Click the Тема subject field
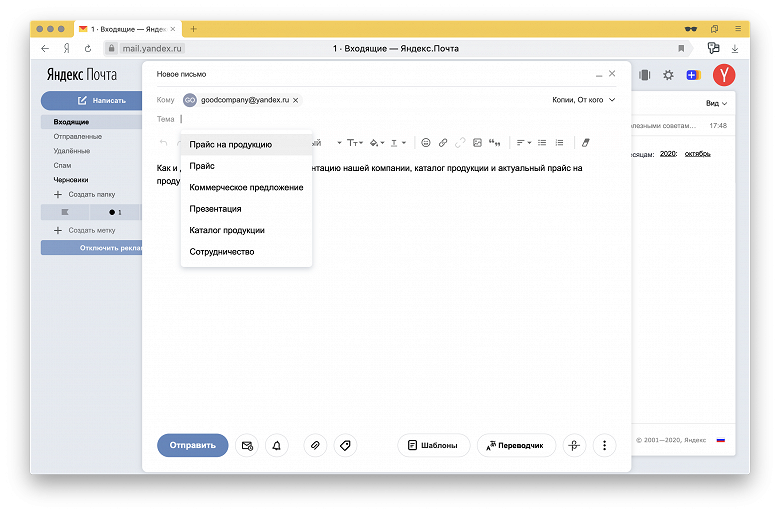The height and width of the screenshot is (514, 780). [386, 119]
